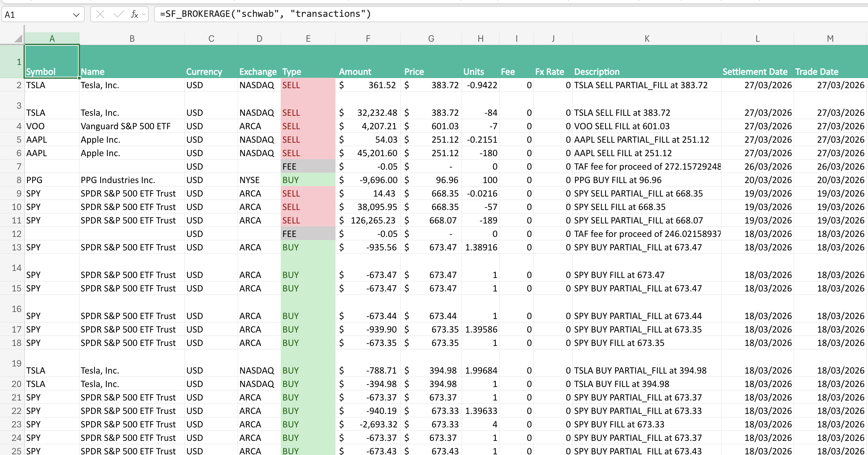
Task: Select row 19 header
Action: [12, 363]
